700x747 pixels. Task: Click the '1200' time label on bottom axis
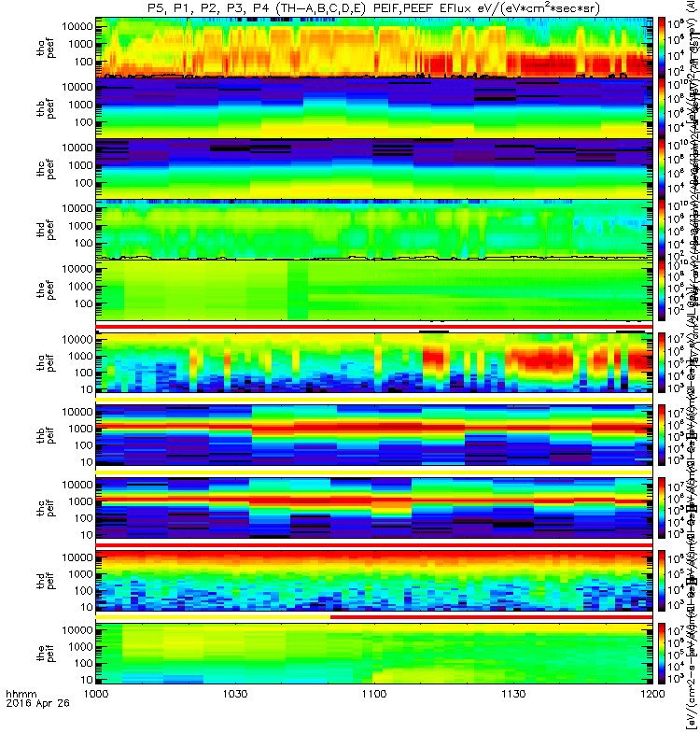[652, 694]
